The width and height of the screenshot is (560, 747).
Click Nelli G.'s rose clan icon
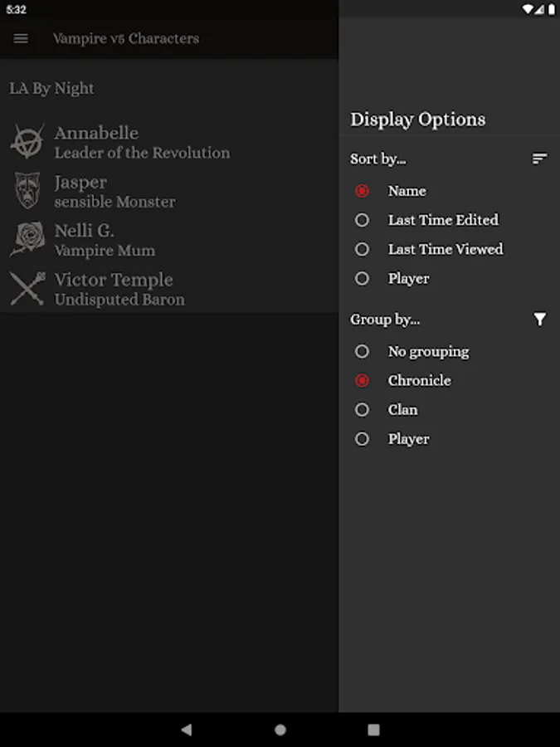click(x=27, y=240)
